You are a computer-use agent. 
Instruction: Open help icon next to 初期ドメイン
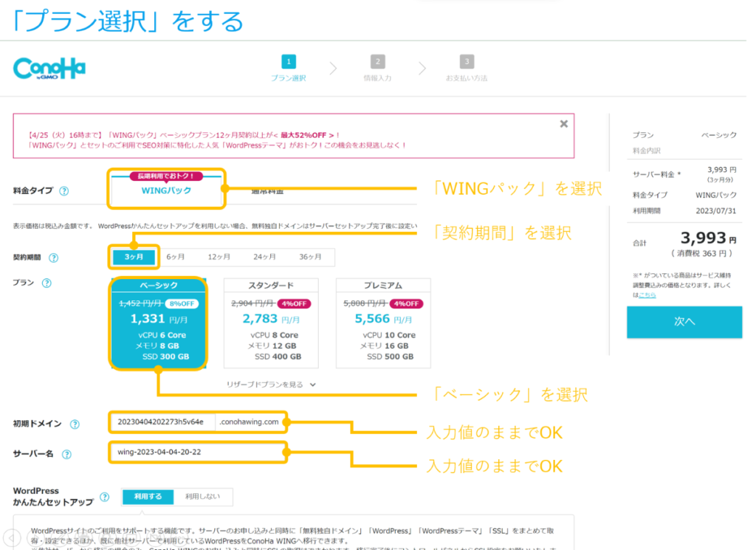[x=75, y=424]
